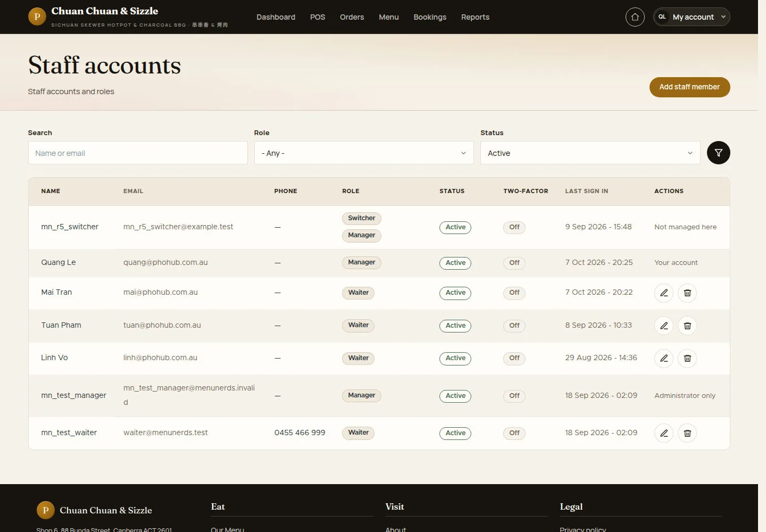This screenshot has width=766, height=532.
Task: Click the tuan@phohub.com.au email
Action: [162, 325]
